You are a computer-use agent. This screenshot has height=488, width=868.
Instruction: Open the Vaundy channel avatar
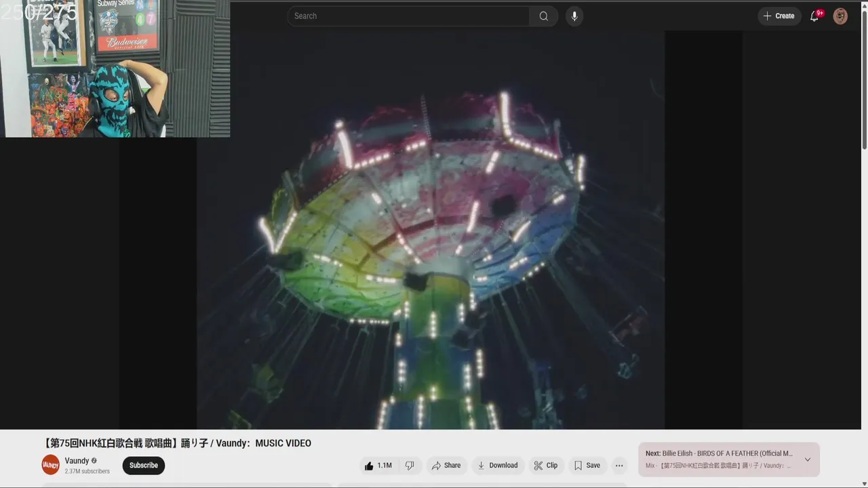51,465
